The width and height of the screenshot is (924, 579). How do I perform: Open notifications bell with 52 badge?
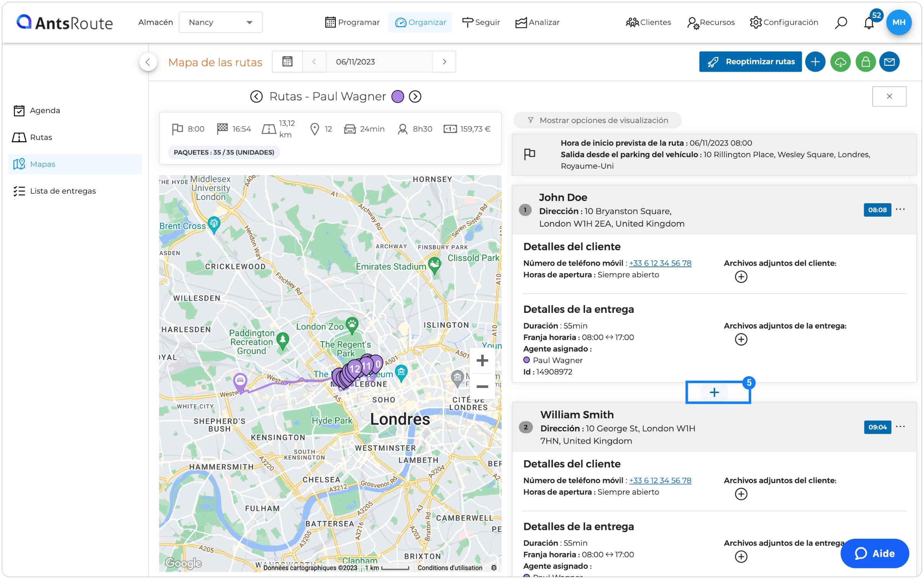tap(869, 23)
